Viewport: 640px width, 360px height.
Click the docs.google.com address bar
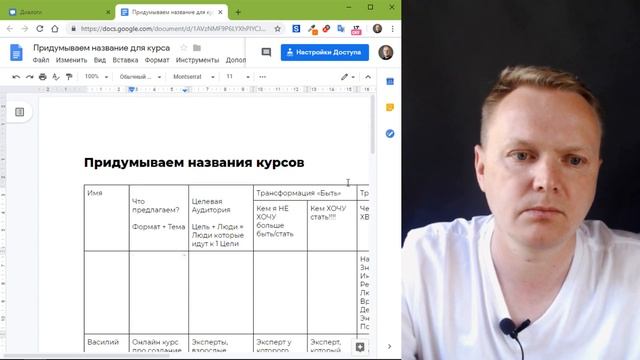[173, 29]
